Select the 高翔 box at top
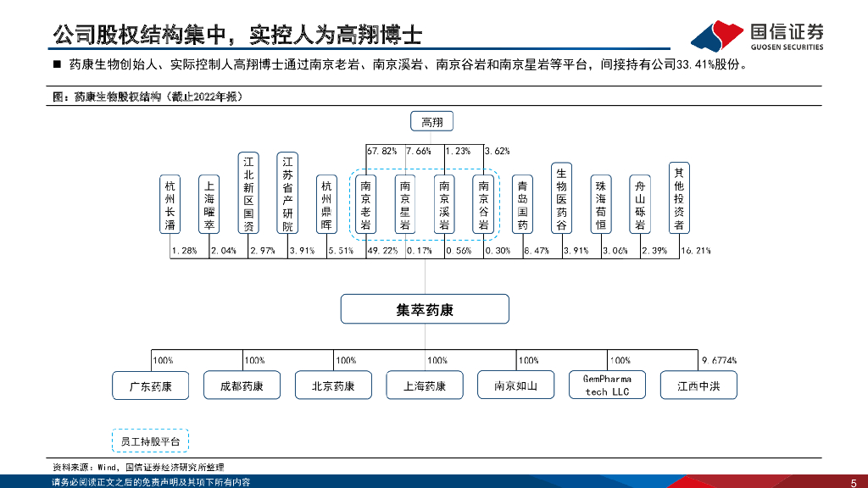868x488 pixels. [431, 122]
